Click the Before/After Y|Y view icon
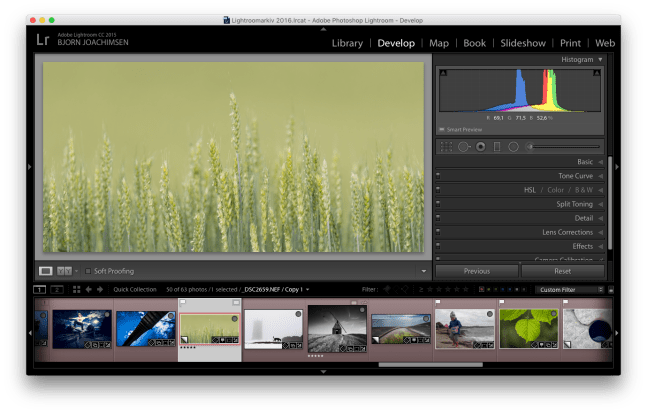 coord(64,271)
